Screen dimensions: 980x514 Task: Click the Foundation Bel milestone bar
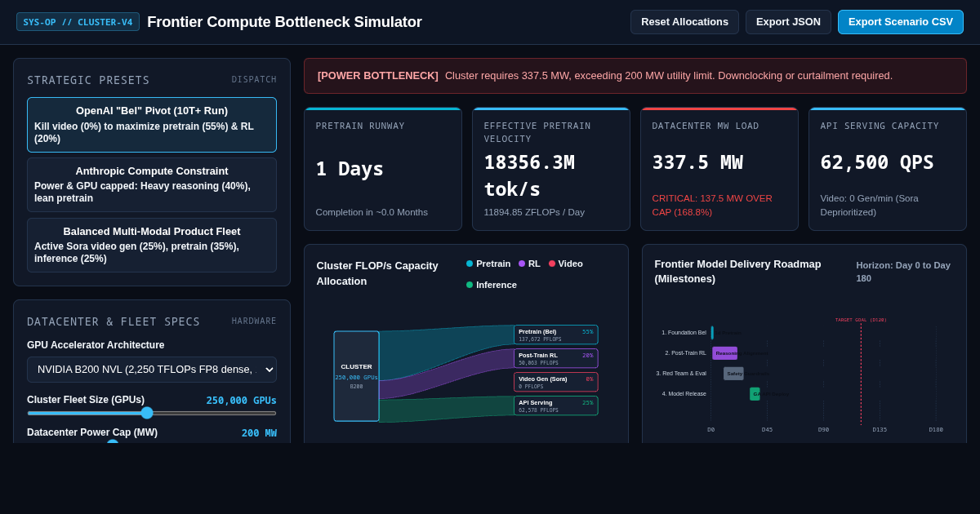pos(712,333)
